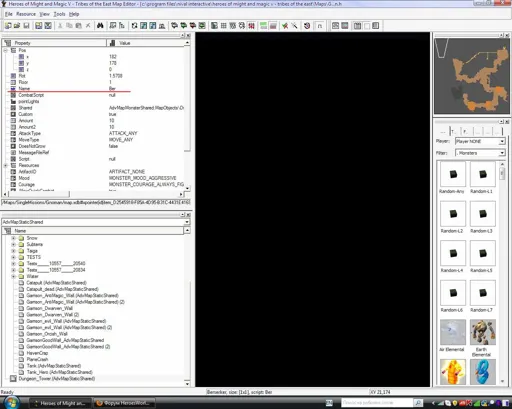Open the Resource menu
Viewport: 512px width, 409px height.
tap(26, 14)
